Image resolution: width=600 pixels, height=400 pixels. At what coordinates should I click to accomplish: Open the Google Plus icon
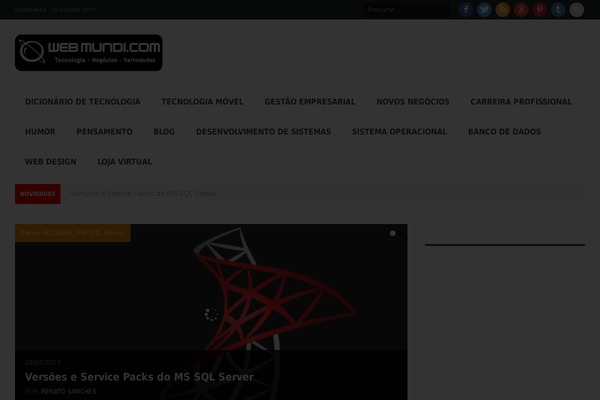(x=521, y=10)
